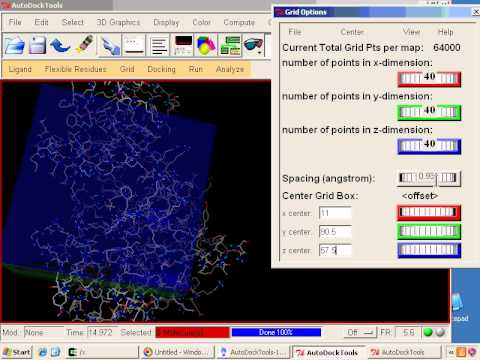This screenshot has height=360, width=480.
Task: Expand the Center menu in Grid Options
Action: (x=352, y=32)
